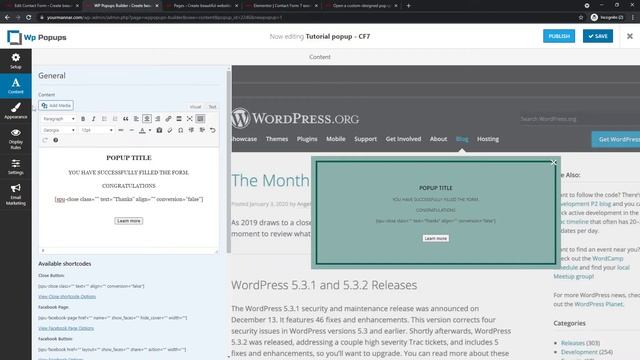The width and height of the screenshot is (640, 360).
Task: Decrease indent in the editor
Action: (191, 130)
